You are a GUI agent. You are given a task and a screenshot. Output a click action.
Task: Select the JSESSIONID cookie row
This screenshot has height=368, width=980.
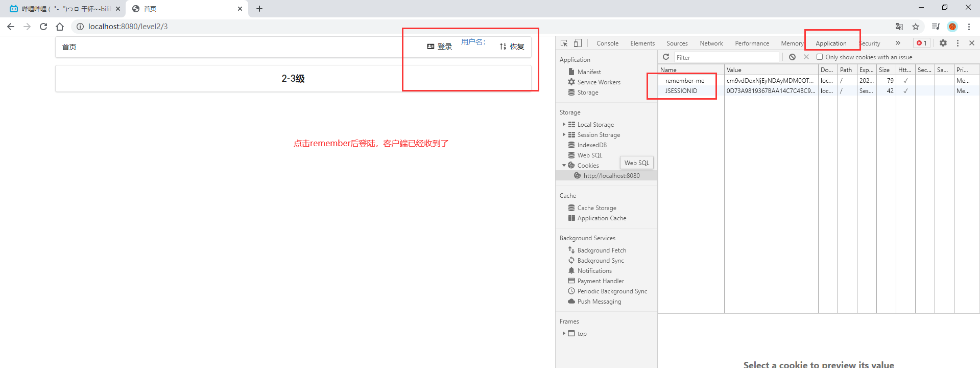pos(819,91)
